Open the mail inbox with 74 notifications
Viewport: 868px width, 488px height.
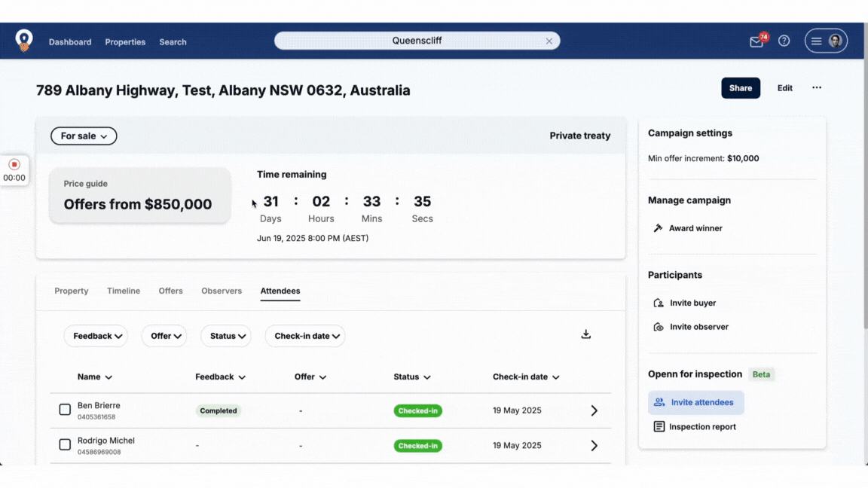coord(756,42)
